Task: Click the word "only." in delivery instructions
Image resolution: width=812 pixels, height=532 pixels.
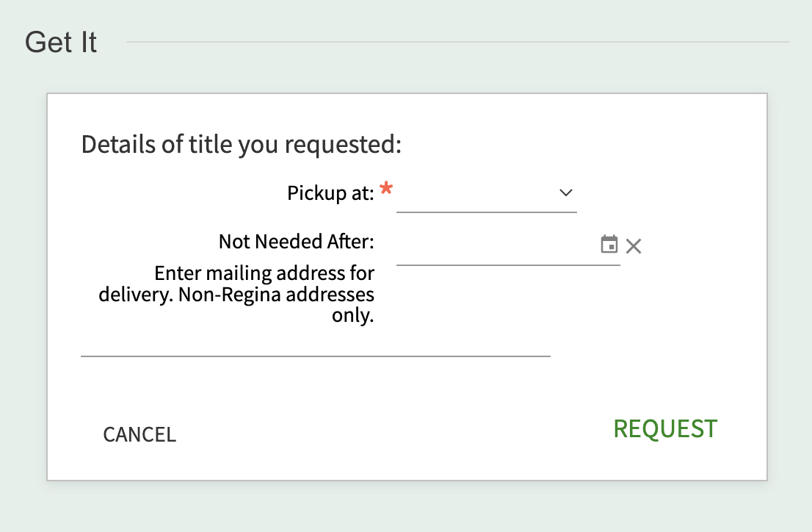Action: [352, 315]
